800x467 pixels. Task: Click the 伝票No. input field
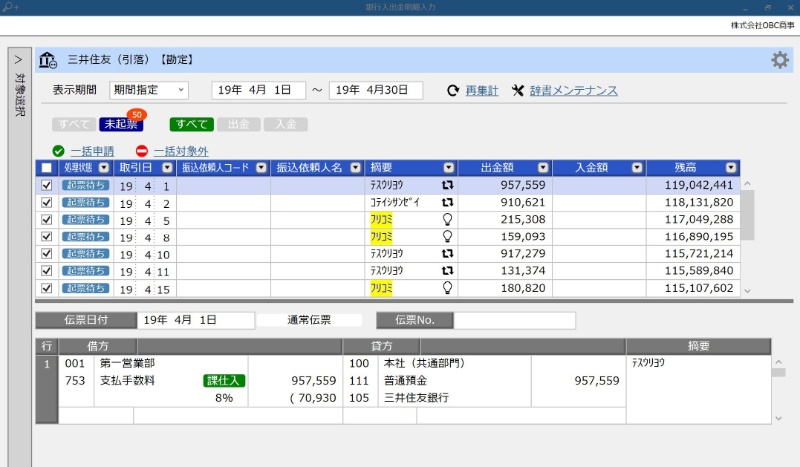pyautogui.click(x=514, y=321)
